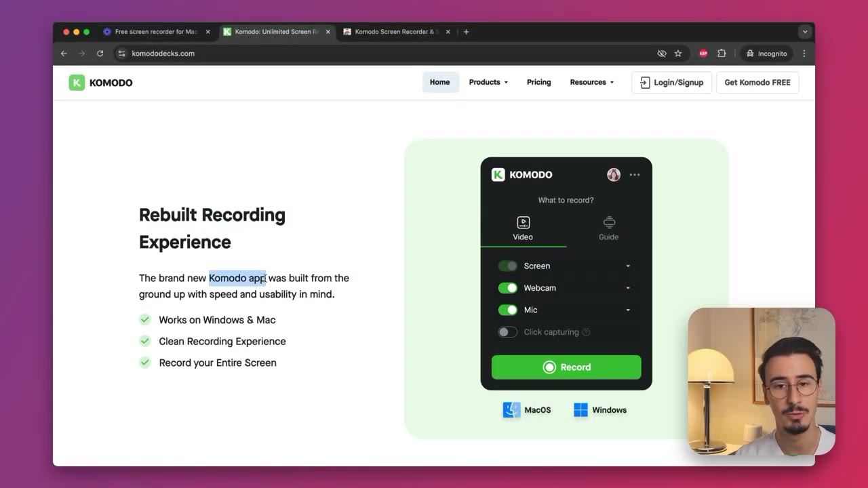868x488 pixels.
Task: Click the Windows download label
Action: point(609,410)
